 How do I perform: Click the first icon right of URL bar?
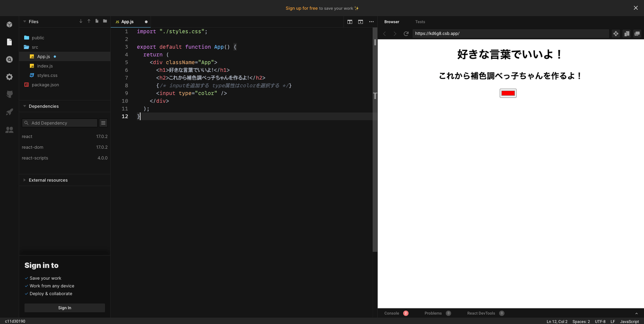click(616, 33)
